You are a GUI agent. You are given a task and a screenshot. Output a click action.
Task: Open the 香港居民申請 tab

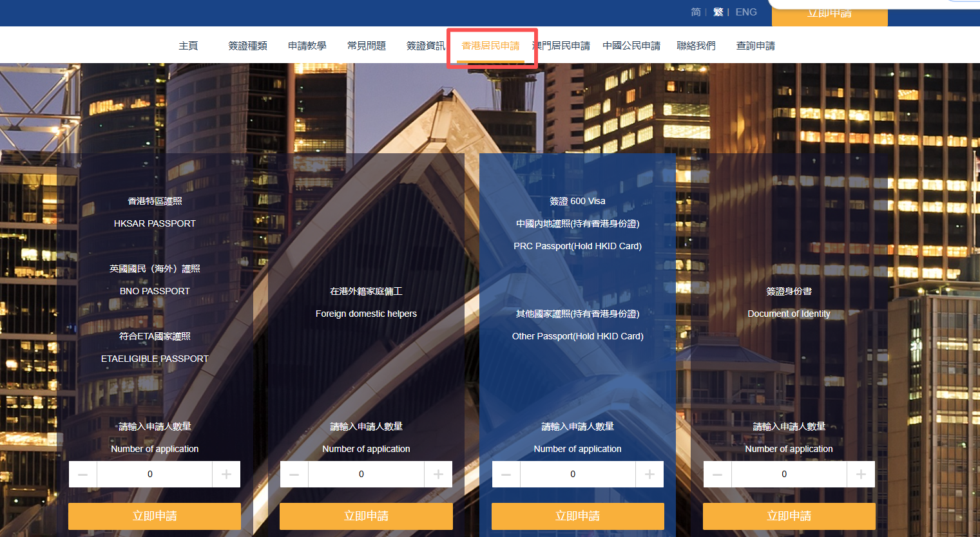pyautogui.click(x=490, y=46)
